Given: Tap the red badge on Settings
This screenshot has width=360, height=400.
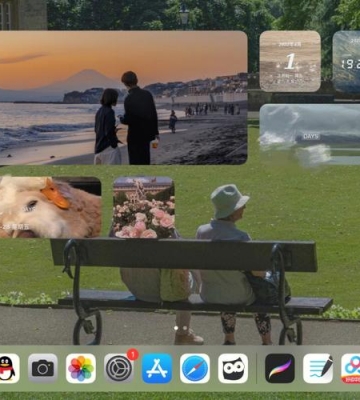Looking at the screenshot, I should [133, 354].
